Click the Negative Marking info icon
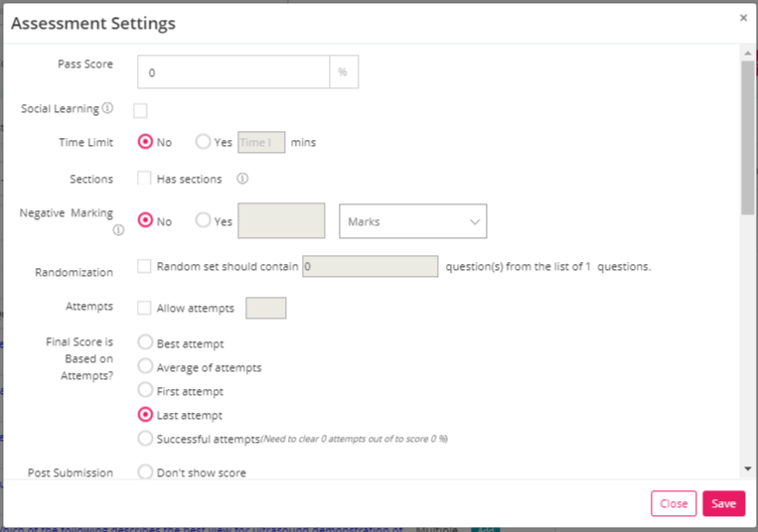The image size is (758, 532). click(118, 230)
